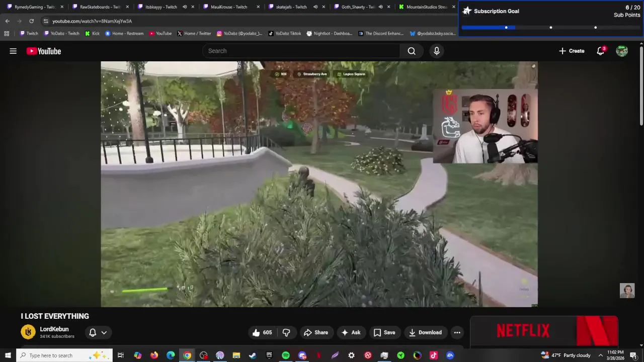644x362 pixels.
Task: Open Firefox from taskbar
Action: click(x=154, y=355)
